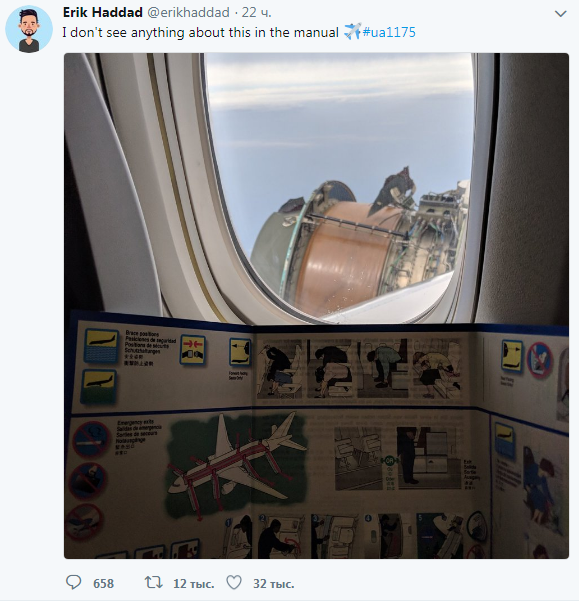Expand the tweet options chevron menu
579x601 pixels.
(561, 14)
